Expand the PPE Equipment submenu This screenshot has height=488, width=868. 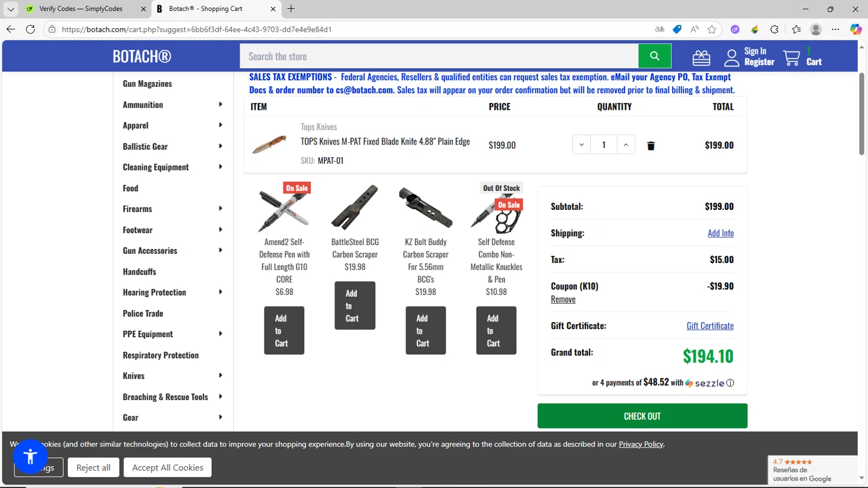tap(220, 334)
